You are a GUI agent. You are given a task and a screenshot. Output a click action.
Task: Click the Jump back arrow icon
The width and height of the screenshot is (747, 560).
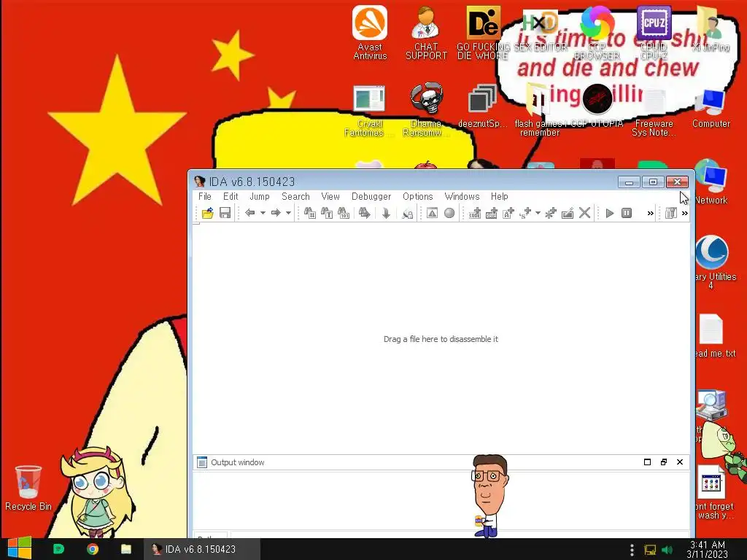250,213
